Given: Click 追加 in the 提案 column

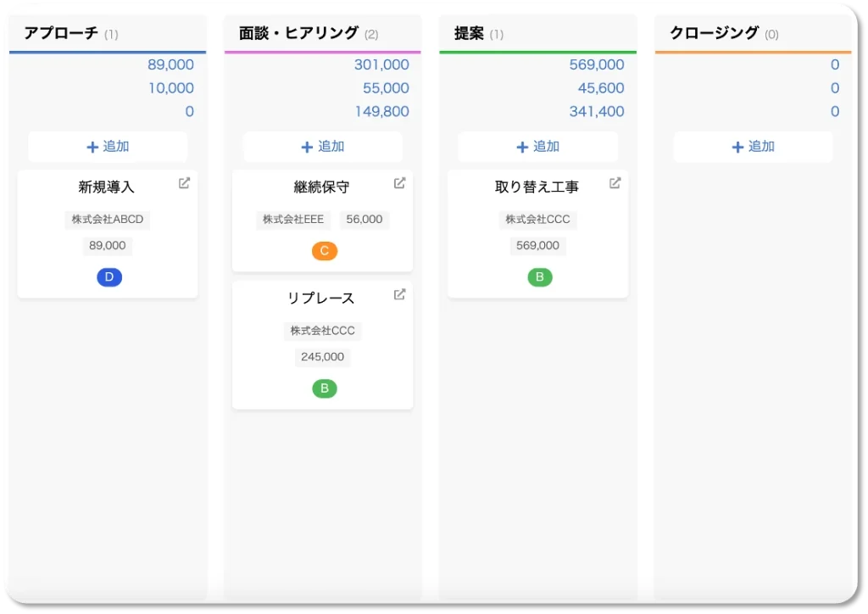Looking at the screenshot, I should (537, 146).
